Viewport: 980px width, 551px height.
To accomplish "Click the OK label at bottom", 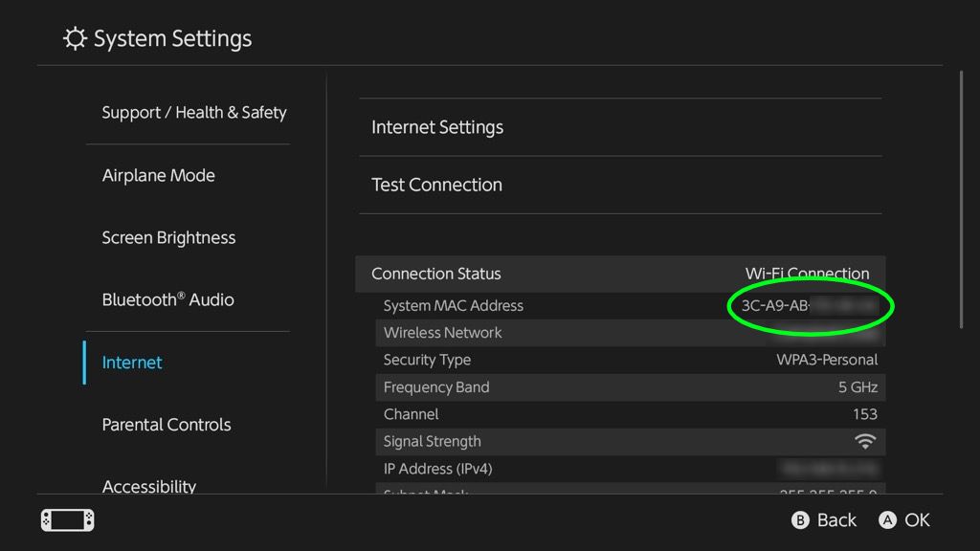I will 917,519.
